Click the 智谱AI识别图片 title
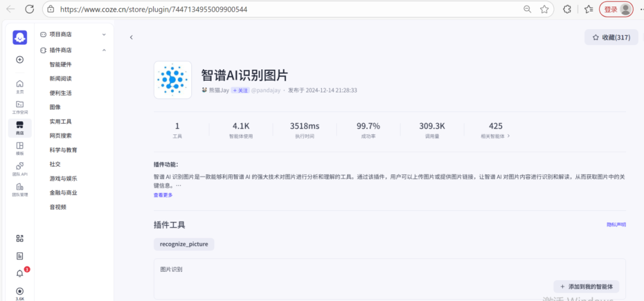Image resolution: width=644 pixels, height=301 pixels. point(245,75)
